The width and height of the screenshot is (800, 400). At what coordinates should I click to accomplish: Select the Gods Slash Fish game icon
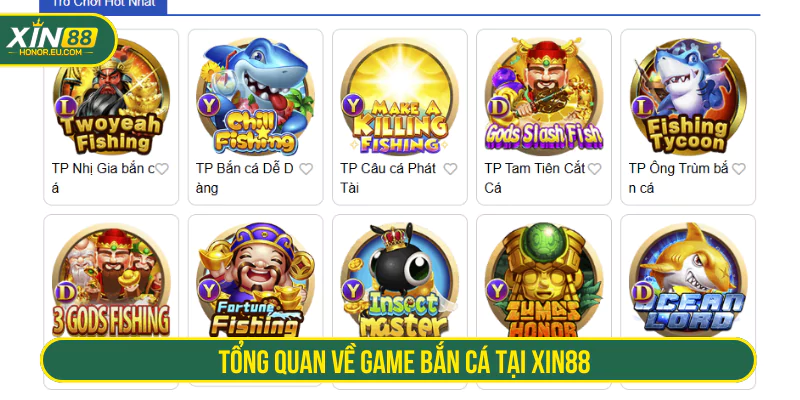544,97
